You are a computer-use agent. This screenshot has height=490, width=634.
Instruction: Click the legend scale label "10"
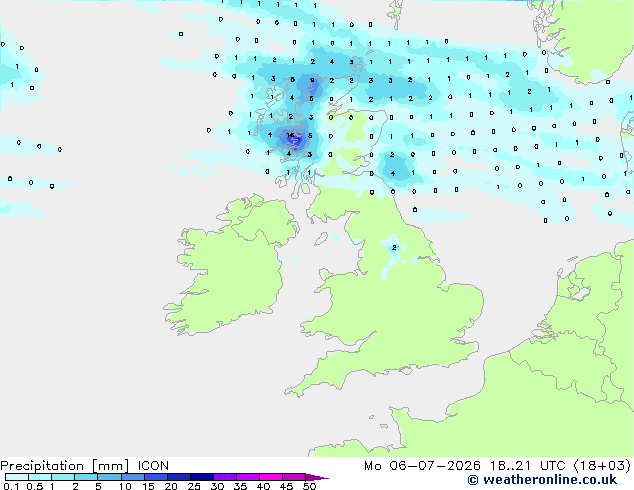[125, 486]
